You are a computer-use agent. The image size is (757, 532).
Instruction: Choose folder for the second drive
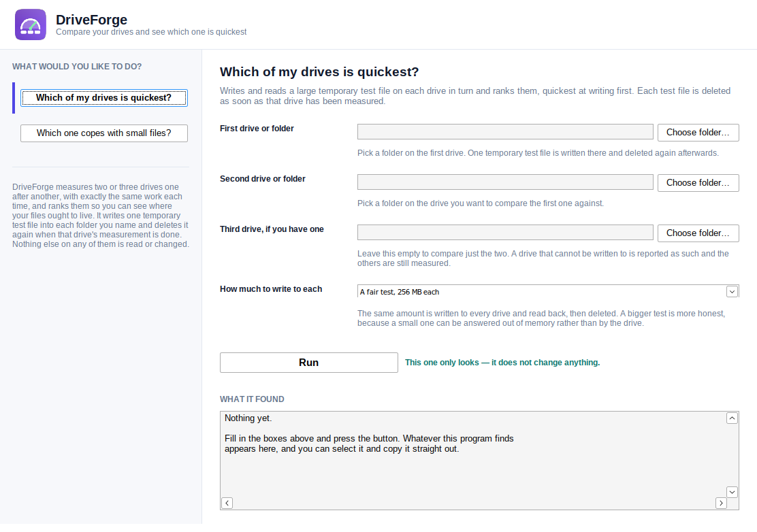pos(698,183)
